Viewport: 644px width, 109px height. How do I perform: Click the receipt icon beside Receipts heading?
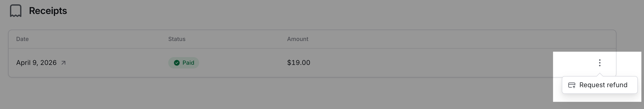(x=15, y=11)
